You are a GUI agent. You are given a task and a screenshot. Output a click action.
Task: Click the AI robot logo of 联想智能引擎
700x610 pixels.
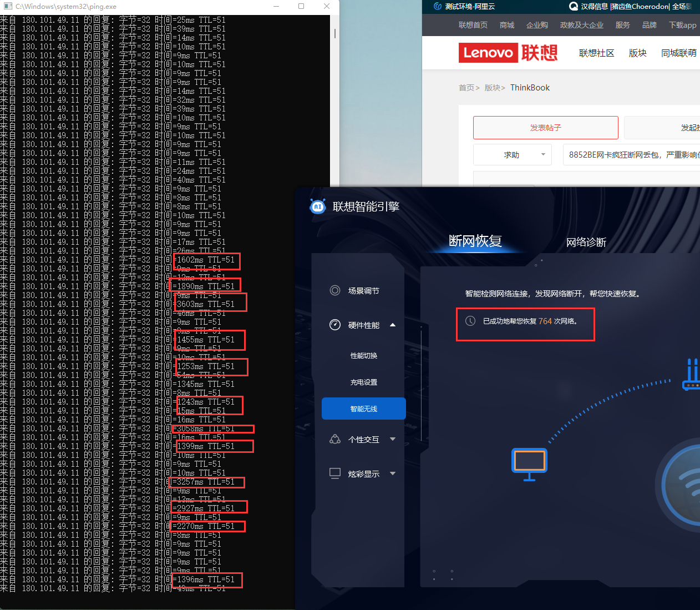[318, 206]
